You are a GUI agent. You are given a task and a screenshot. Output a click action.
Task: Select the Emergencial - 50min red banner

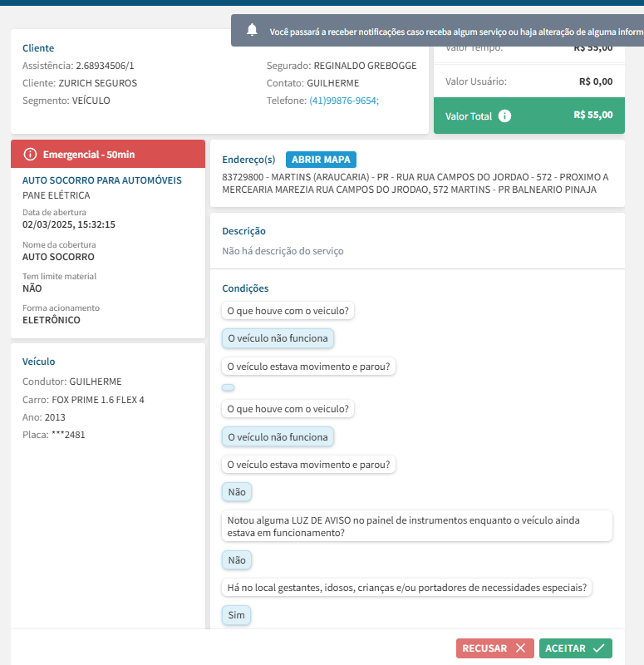pyautogui.click(x=107, y=155)
